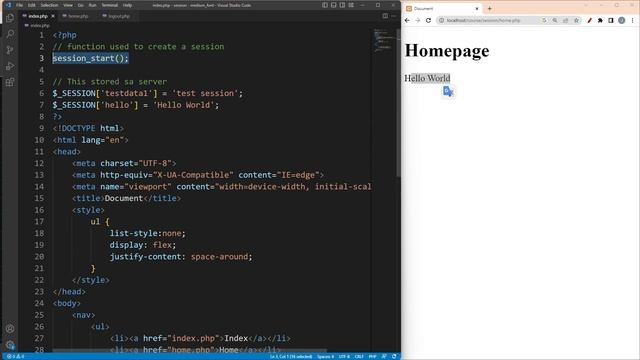
Task: Open the Chrome three-dot menu
Action: [633, 20]
